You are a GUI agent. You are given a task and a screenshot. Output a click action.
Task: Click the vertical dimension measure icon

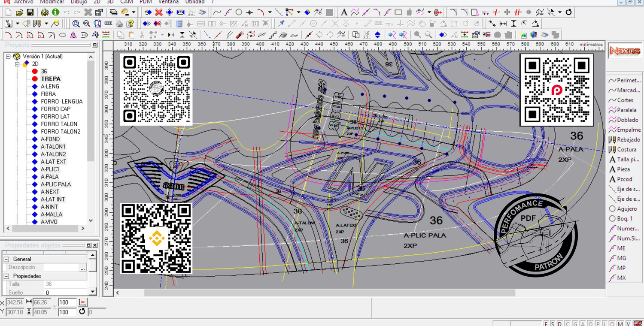(x=513, y=23)
